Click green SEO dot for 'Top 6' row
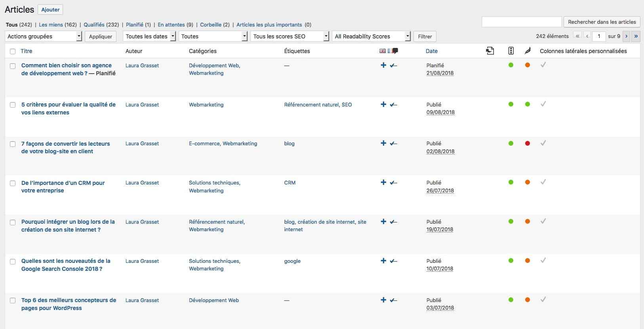 coord(511,300)
